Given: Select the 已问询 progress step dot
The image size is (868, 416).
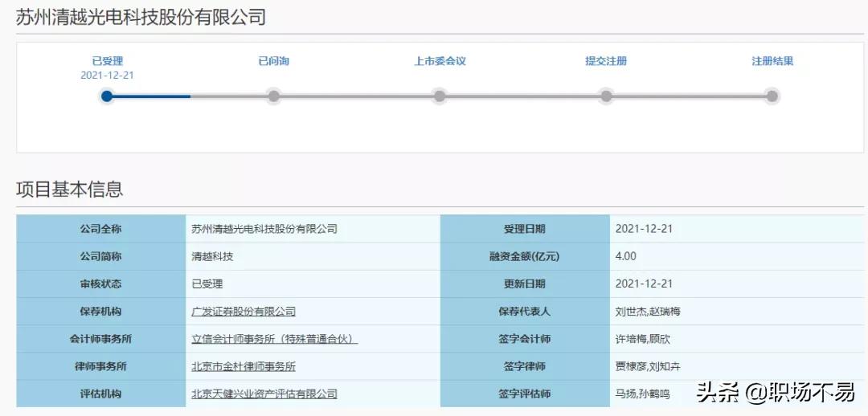Looking at the screenshot, I should pyautogui.click(x=273, y=96).
